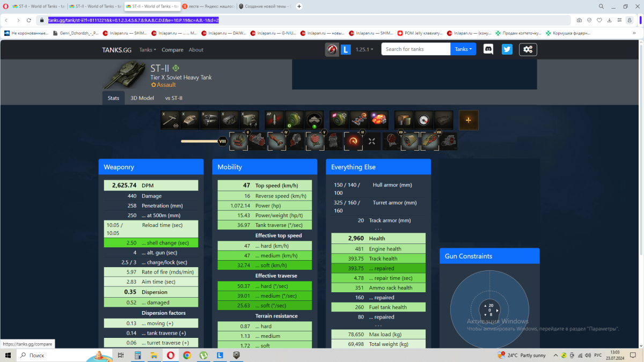Click the 47 Top speed (km/h) row
The image size is (644, 362).
(265, 186)
